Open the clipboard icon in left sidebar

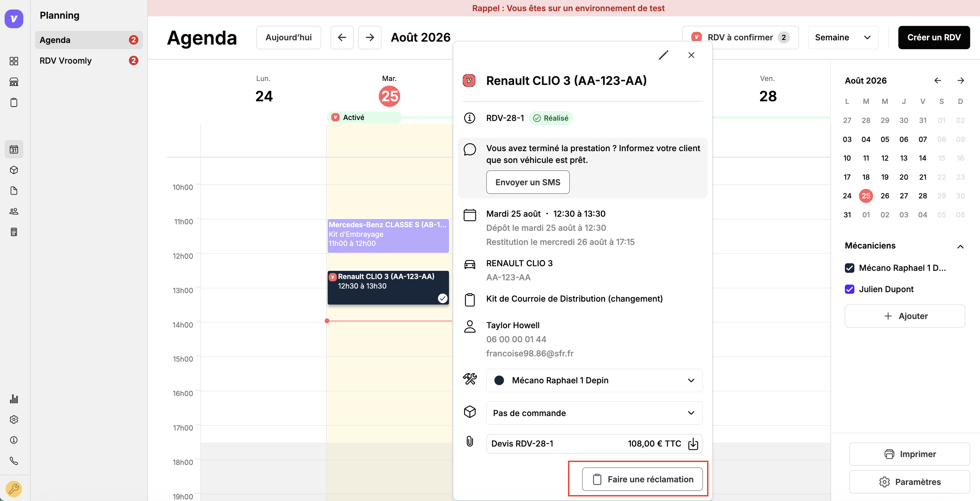[14, 102]
